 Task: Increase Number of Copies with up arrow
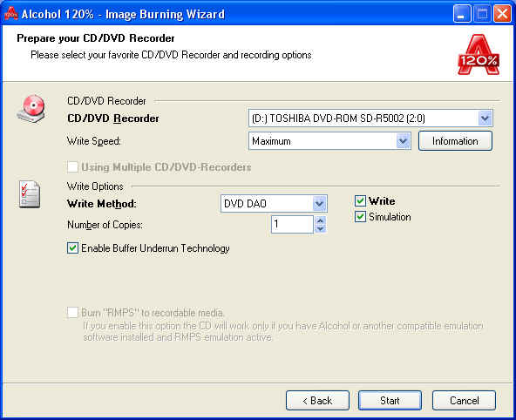(320, 220)
